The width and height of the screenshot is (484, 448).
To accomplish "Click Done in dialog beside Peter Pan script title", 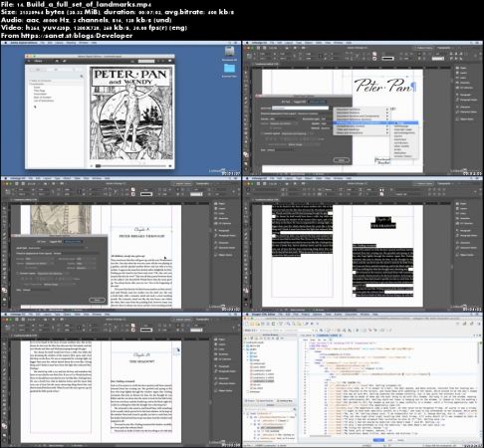I will pos(342,160).
